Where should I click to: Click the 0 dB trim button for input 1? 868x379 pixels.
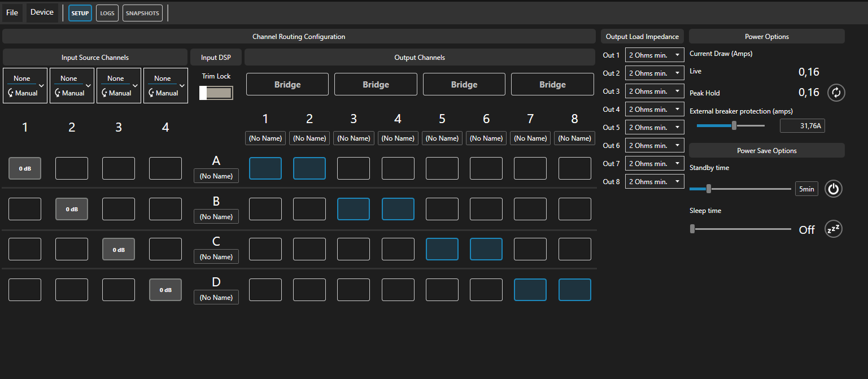coord(25,168)
